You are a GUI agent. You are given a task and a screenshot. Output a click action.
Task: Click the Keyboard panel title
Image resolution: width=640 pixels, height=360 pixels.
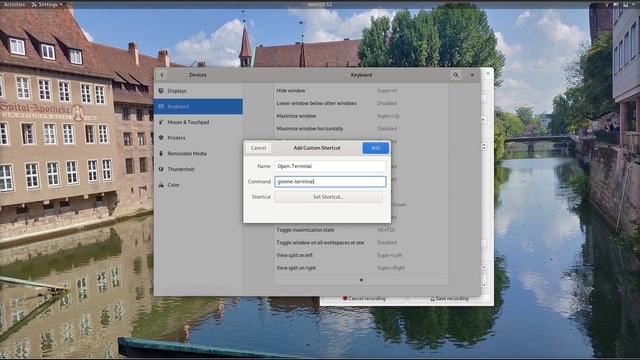click(x=361, y=75)
